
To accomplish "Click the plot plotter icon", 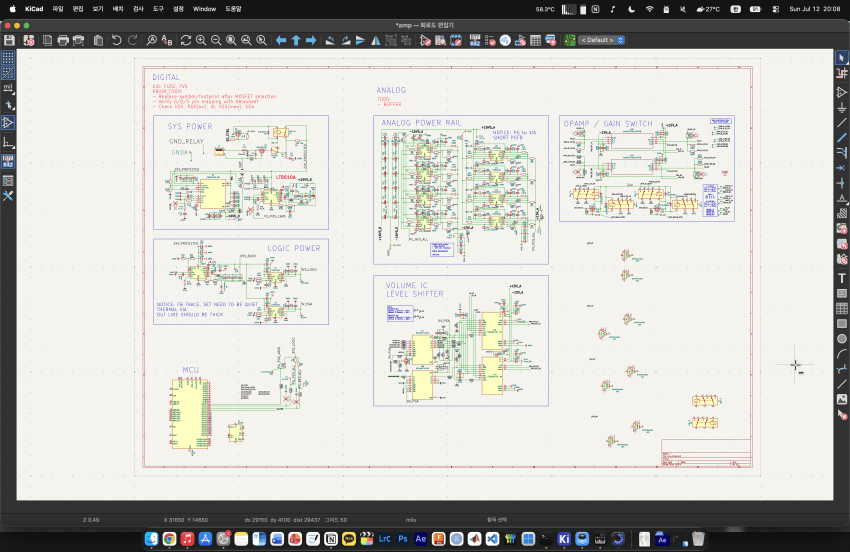I will point(79,40).
